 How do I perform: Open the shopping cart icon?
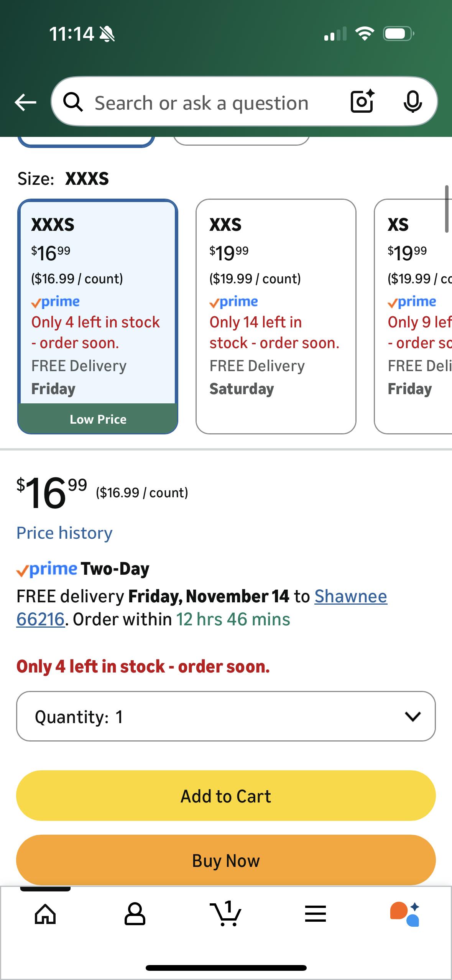(x=226, y=914)
